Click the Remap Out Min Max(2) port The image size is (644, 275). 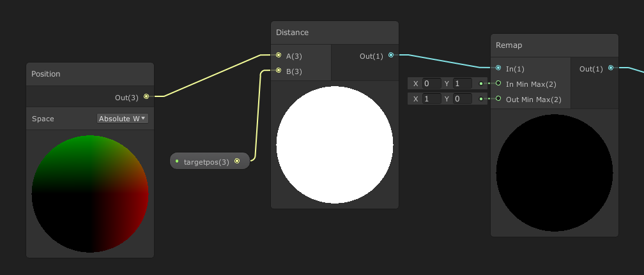tap(498, 98)
